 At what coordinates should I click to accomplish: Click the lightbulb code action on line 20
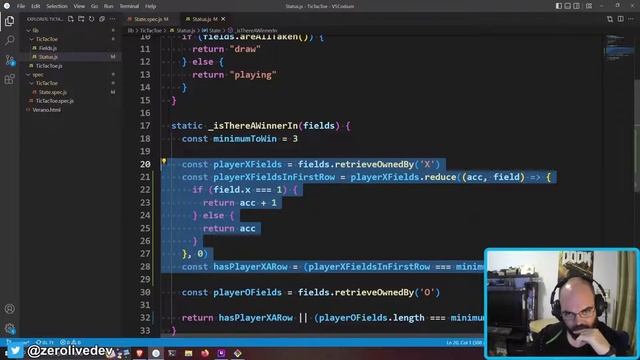tap(164, 162)
